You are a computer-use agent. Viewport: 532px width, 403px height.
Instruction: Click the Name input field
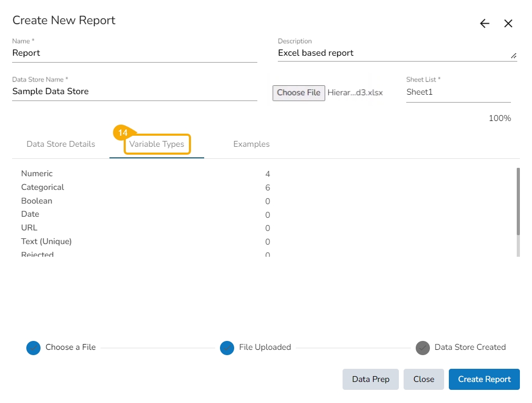click(x=134, y=53)
